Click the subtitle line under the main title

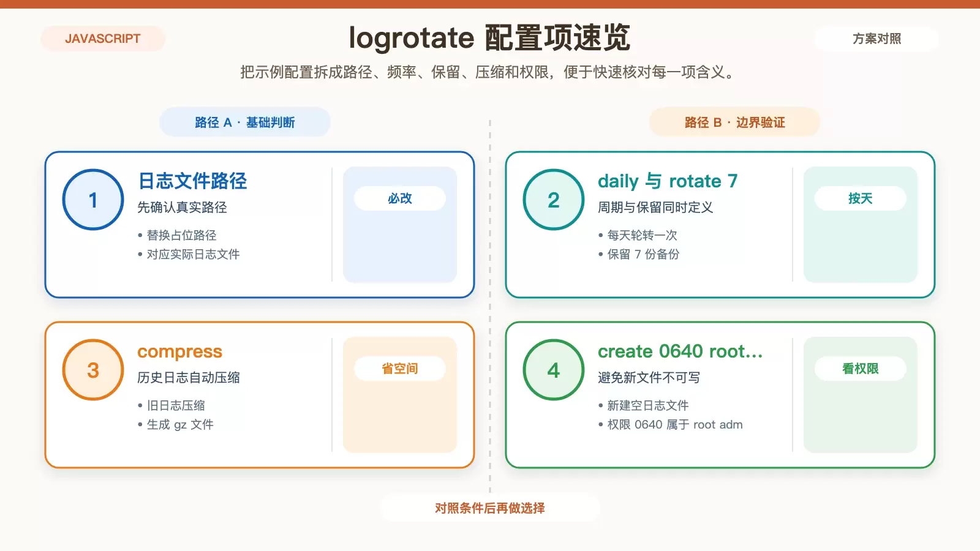pyautogui.click(x=488, y=72)
